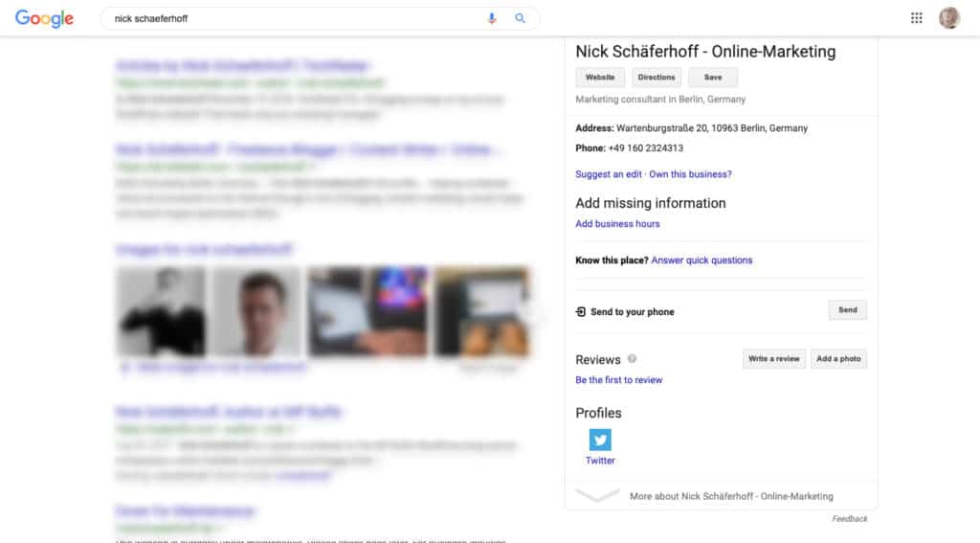Click Write a review button
The image size is (980, 543).
[773, 359]
